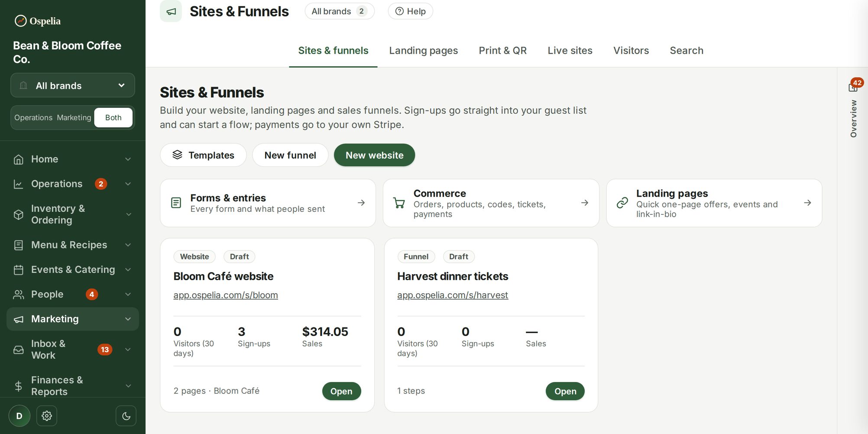Click the arrow on the Commerce card
This screenshot has width=868, height=434.
[x=585, y=203]
